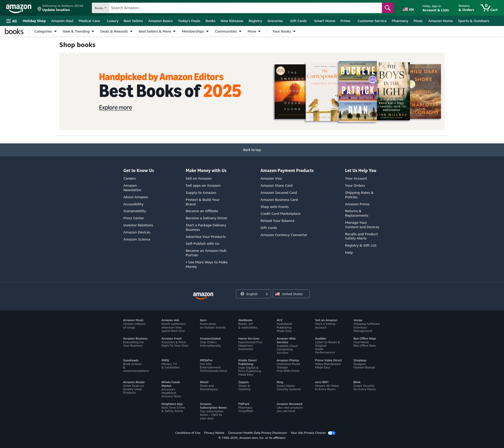Screen dimensions: 504x448
Task: Open the Help footer link
Action: pyautogui.click(x=349, y=253)
